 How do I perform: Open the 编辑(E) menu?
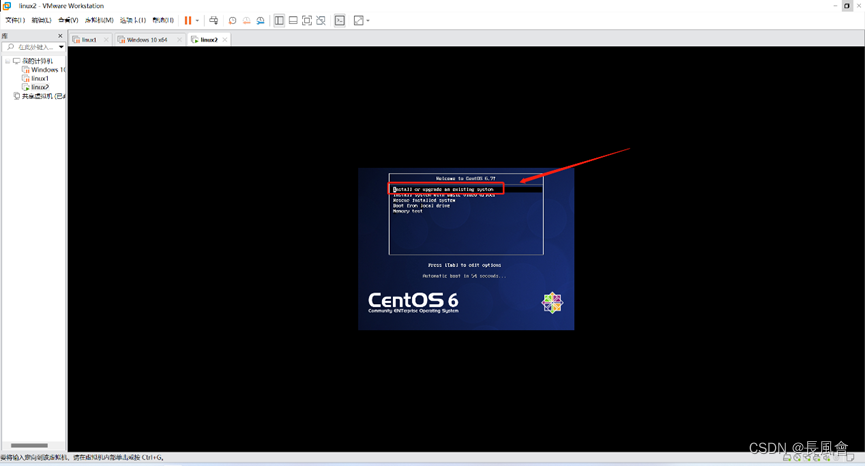point(41,20)
